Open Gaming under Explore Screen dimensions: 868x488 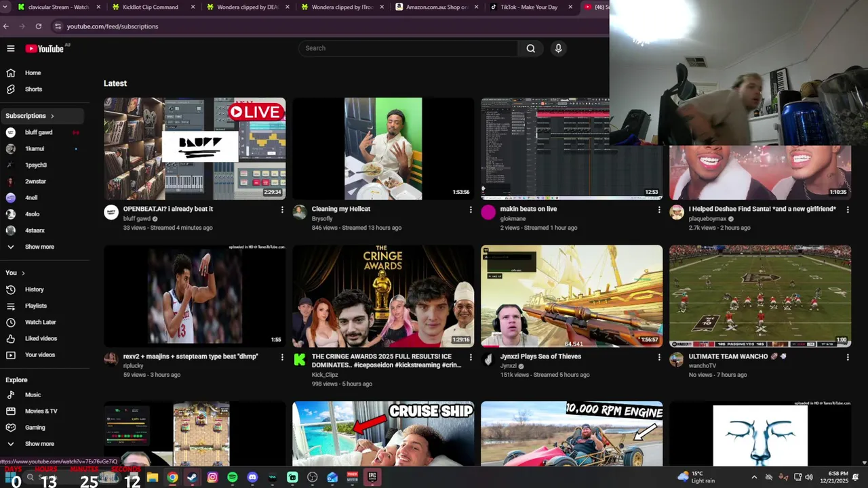pos(42,427)
